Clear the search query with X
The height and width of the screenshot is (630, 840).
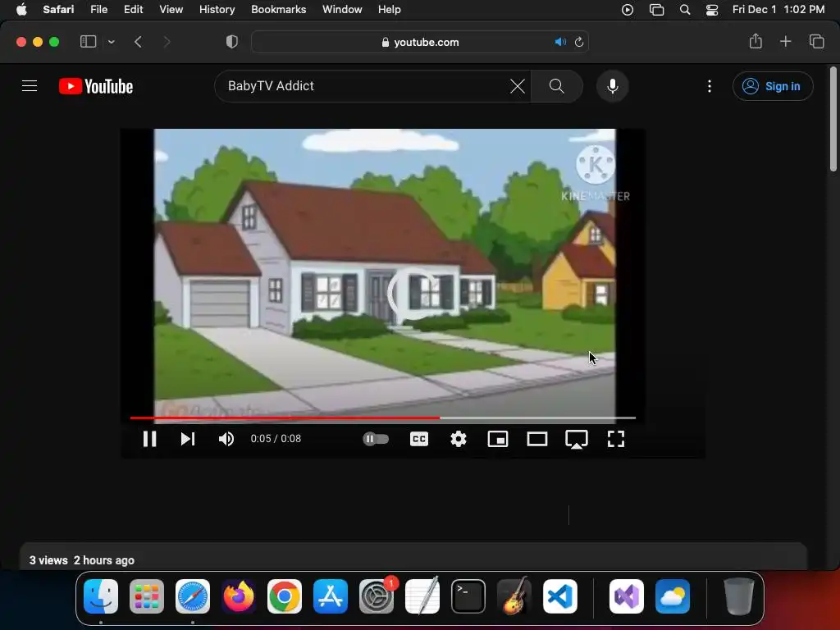point(518,85)
